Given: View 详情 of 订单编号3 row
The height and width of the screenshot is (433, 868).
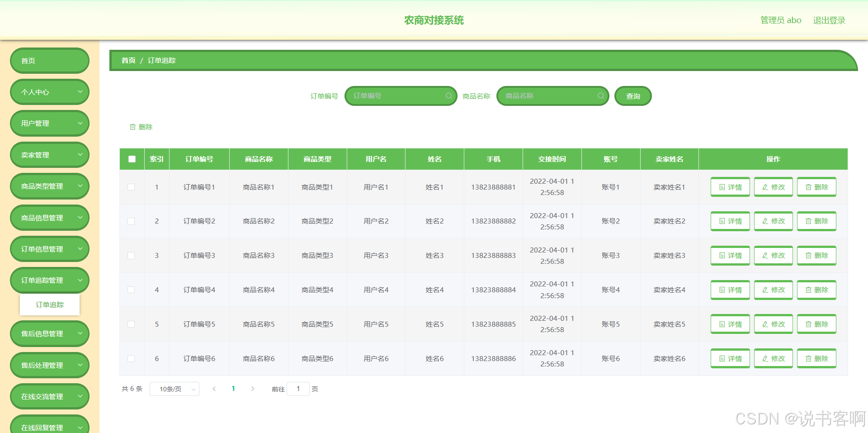Looking at the screenshot, I should coord(730,256).
